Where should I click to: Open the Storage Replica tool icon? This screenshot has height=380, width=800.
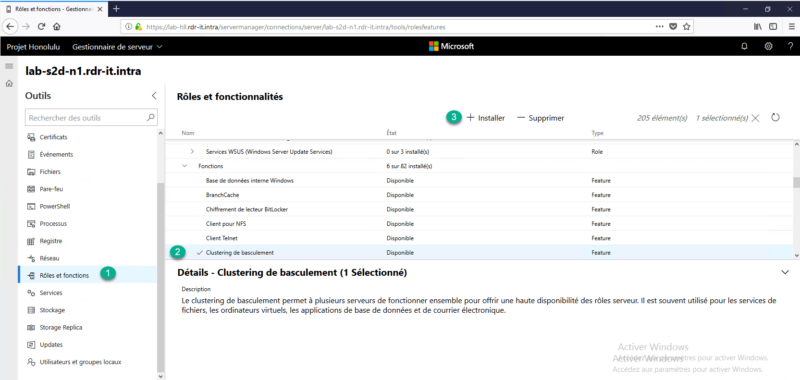point(30,327)
